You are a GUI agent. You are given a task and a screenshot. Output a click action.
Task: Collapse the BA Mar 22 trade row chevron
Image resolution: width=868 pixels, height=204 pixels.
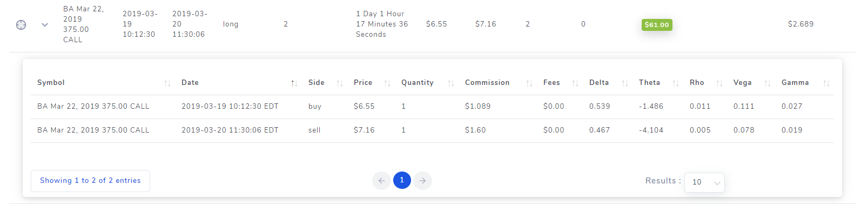[45, 24]
